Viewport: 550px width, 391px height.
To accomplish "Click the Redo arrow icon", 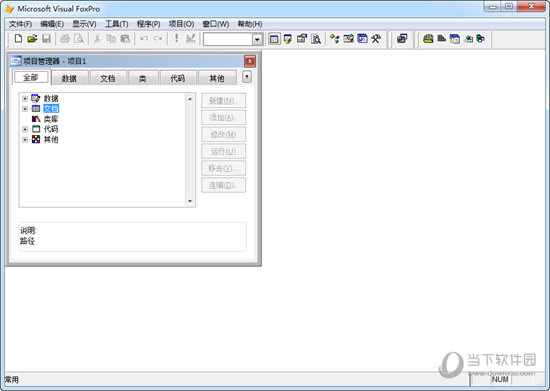I will 158,38.
